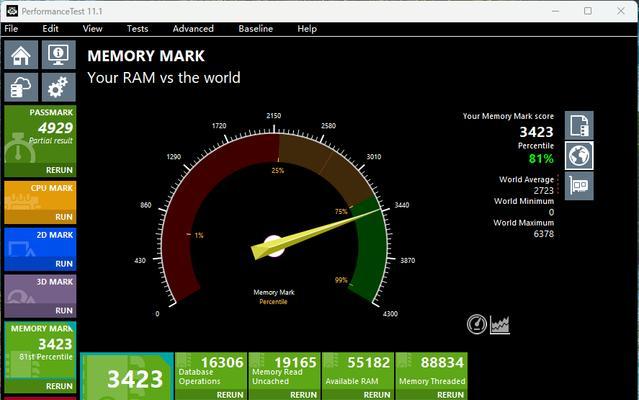Viewport: 639px width, 400px height.
Task: Open the settings gears icon
Action: 59,87
